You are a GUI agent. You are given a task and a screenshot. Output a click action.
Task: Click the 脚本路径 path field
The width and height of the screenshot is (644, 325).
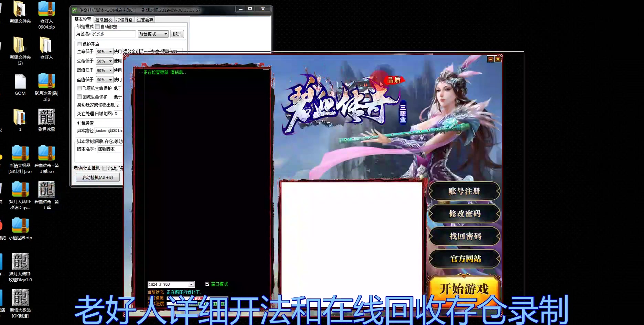pos(109,131)
